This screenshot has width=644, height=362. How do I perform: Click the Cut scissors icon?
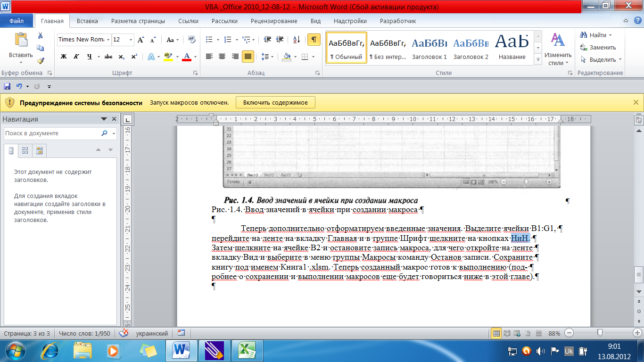[41, 36]
